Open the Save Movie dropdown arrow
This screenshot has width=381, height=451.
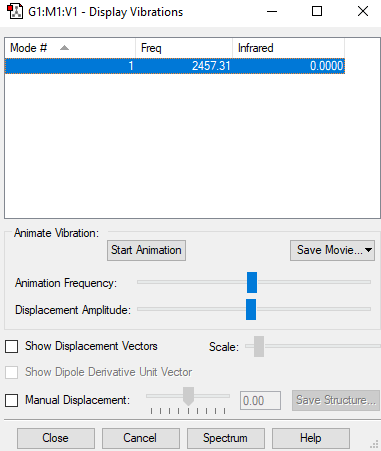click(368, 250)
